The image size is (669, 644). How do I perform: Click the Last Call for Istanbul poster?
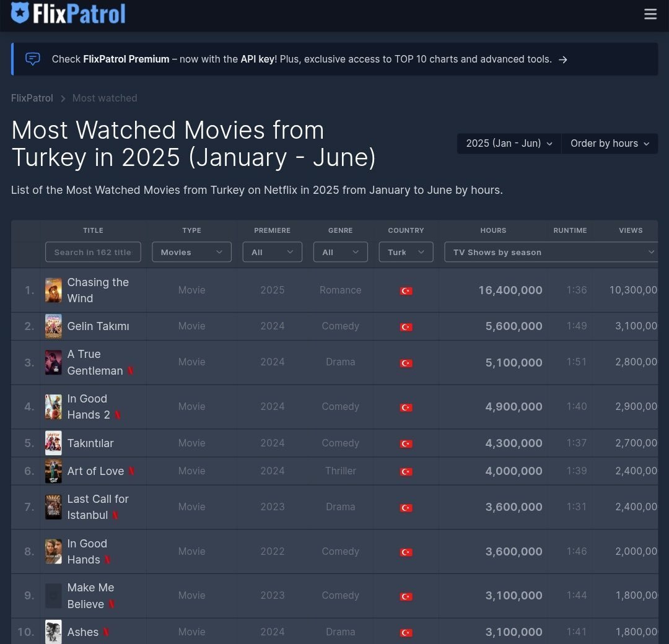[53, 507]
